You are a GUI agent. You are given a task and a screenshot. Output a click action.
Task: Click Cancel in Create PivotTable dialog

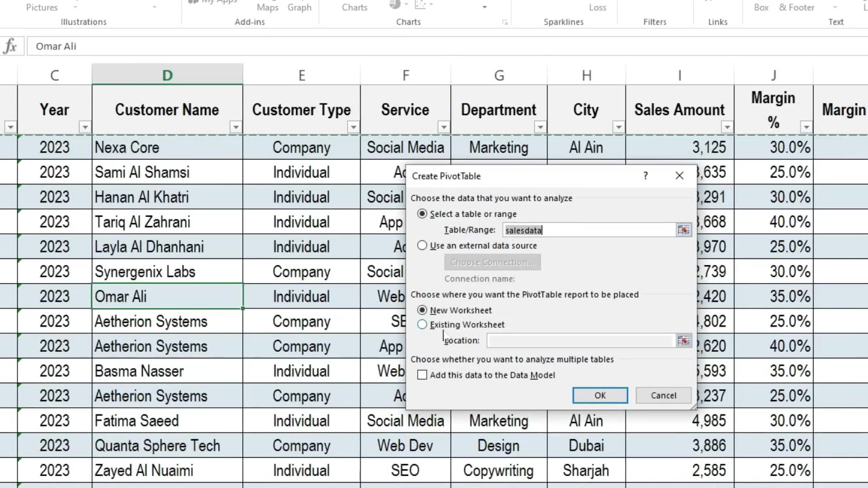664,395
